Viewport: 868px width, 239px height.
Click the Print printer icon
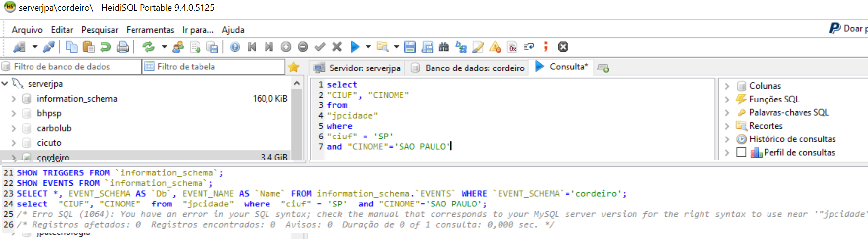[x=122, y=47]
